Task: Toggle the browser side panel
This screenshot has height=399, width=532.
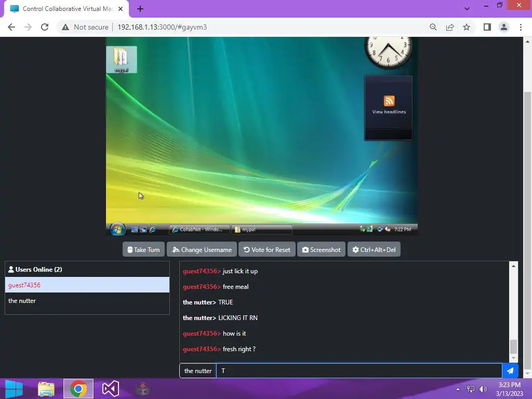Action: point(487,27)
